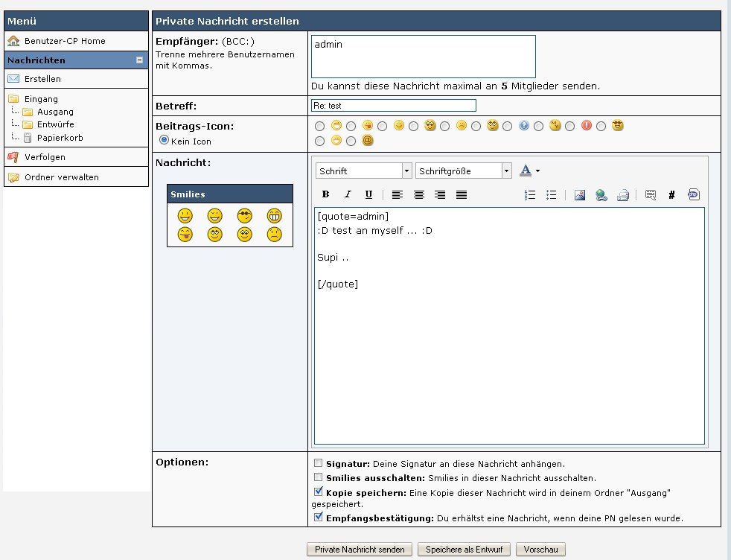Click the Private Nachricht senden button

pos(359,550)
